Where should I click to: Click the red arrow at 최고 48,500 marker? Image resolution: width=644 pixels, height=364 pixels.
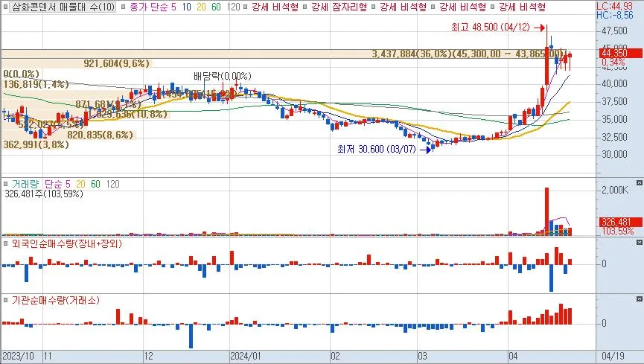pos(541,27)
